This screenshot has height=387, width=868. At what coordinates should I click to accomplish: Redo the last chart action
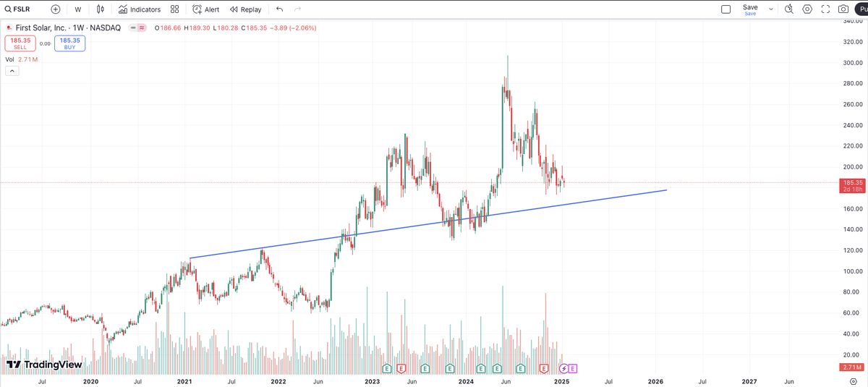(297, 9)
